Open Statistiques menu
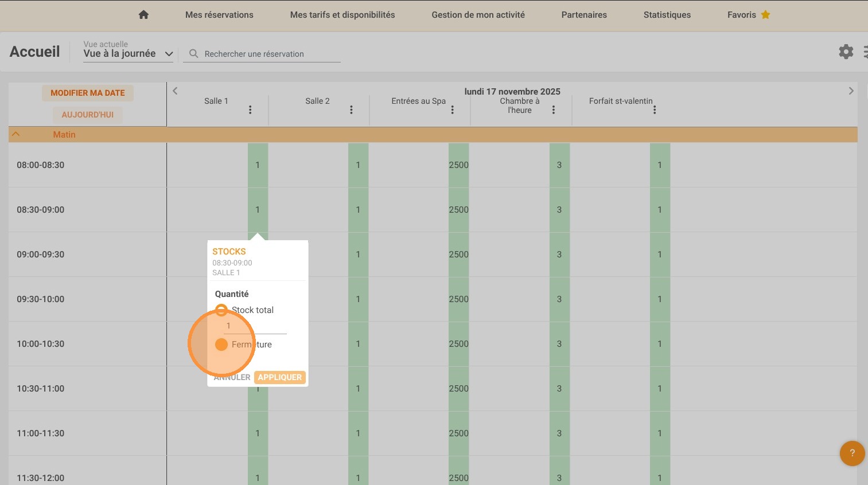This screenshot has height=485, width=868. (x=667, y=15)
